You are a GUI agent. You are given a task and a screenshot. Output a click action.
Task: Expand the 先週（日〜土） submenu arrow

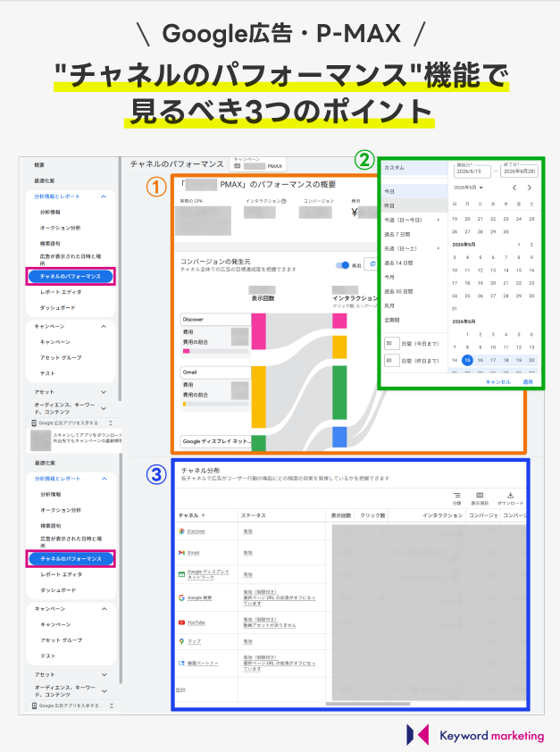tap(439, 248)
